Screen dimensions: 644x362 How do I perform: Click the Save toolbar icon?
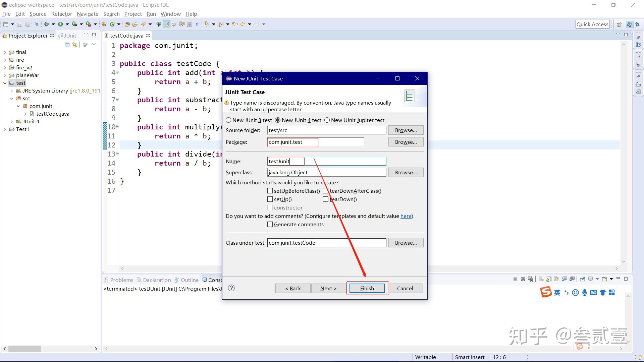click(x=19, y=24)
